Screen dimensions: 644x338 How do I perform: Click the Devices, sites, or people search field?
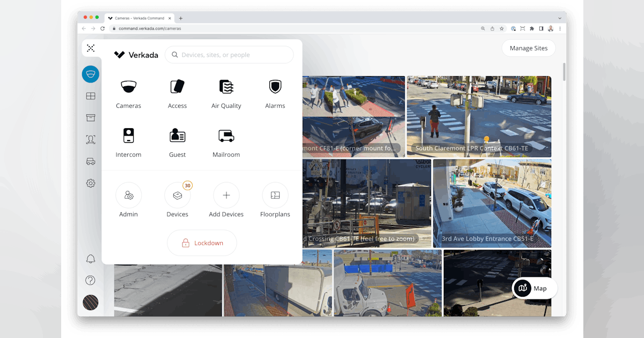pyautogui.click(x=229, y=55)
